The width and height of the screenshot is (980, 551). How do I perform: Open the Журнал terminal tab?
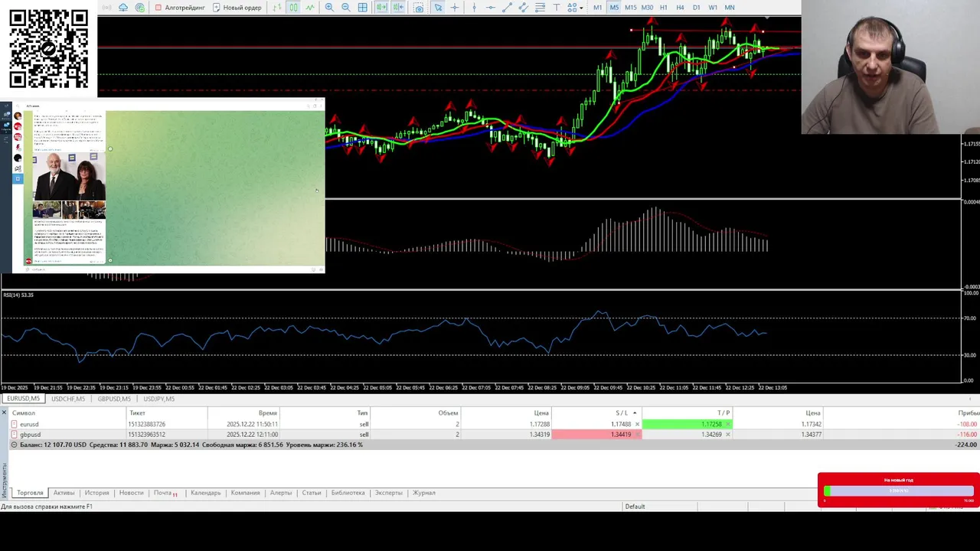[423, 493]
